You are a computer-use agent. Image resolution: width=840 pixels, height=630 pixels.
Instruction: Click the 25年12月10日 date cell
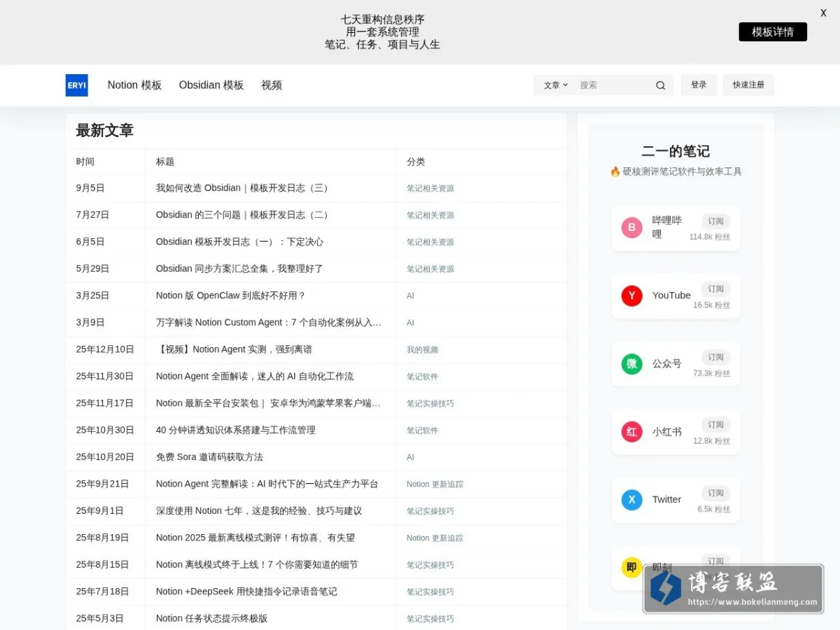pos(105,350)
